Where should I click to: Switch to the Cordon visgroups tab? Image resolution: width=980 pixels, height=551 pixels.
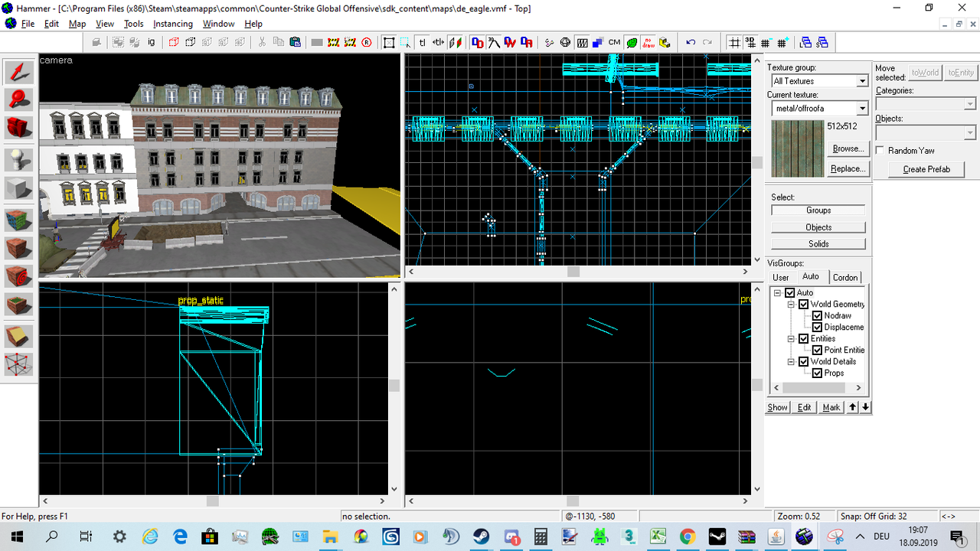(845, 278)
